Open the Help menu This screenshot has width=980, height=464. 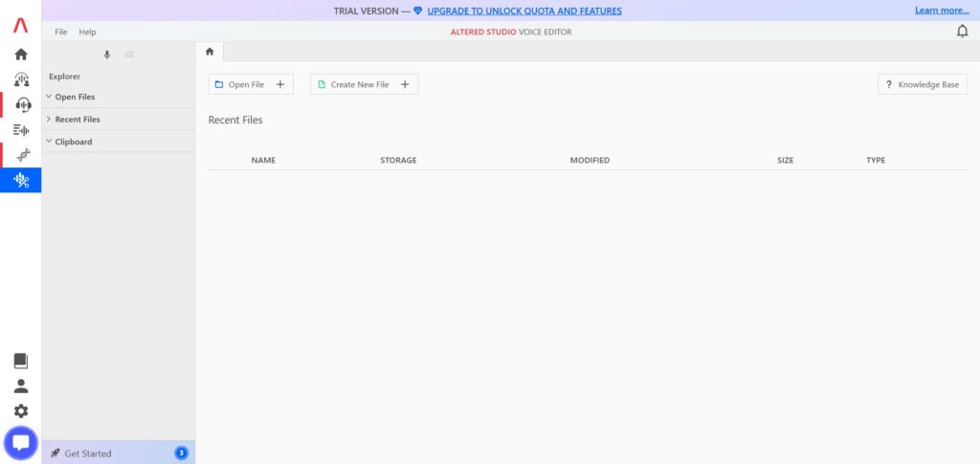pos(87,32)
